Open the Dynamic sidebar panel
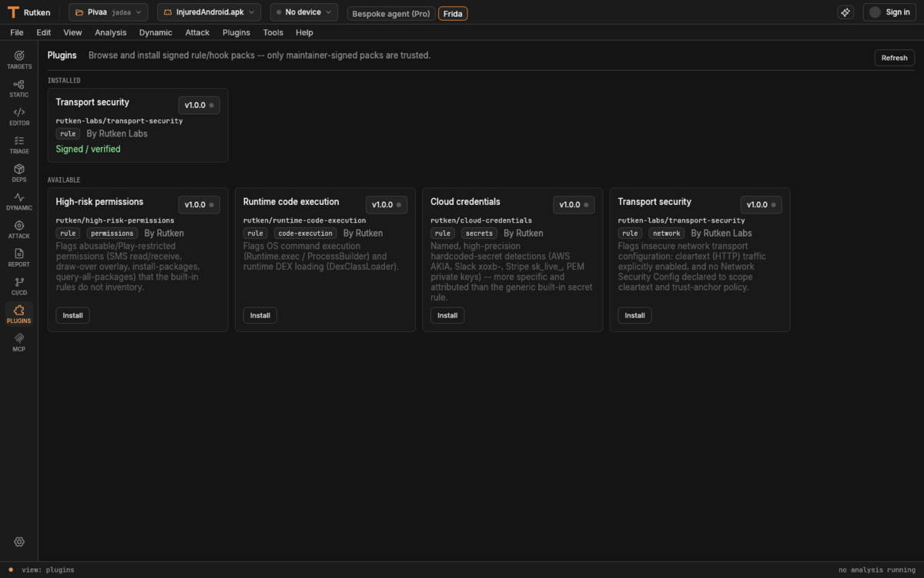This screenshot has height=578, width=924. [19, 201]
